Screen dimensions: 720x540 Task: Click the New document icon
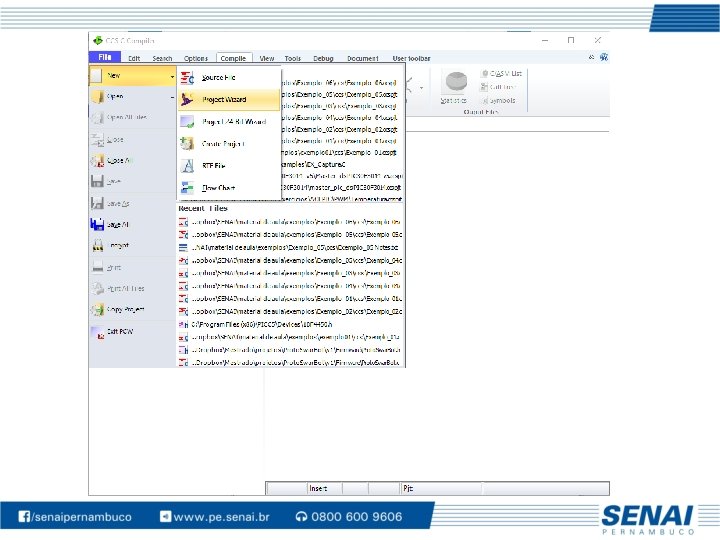(x=96, y=75)
